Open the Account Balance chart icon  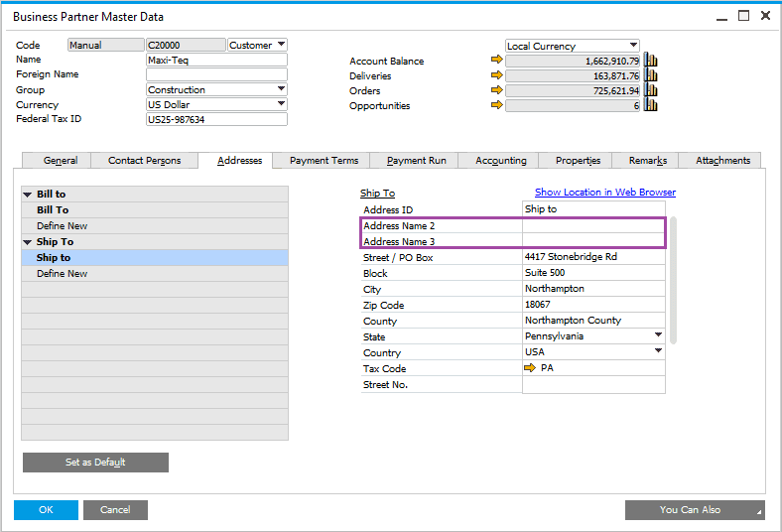click(651, 61)
